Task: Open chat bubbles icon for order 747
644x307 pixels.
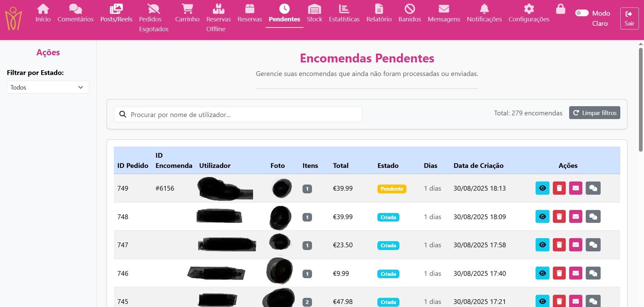Action: (x=593, y=245)
